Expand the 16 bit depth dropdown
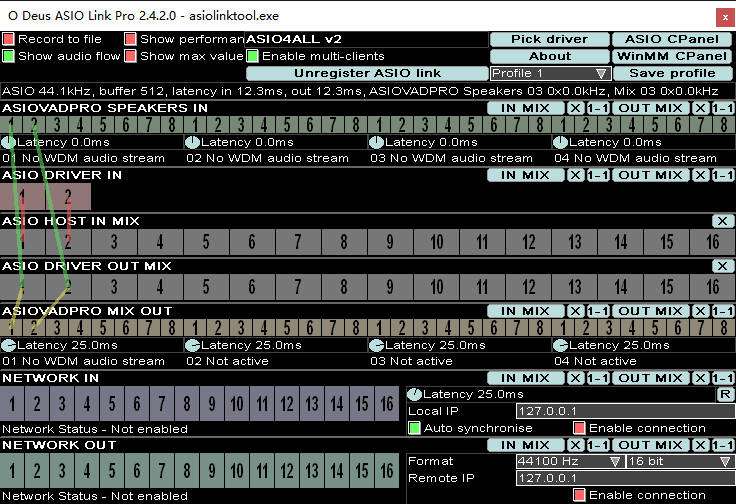 [x=679, y=462]
